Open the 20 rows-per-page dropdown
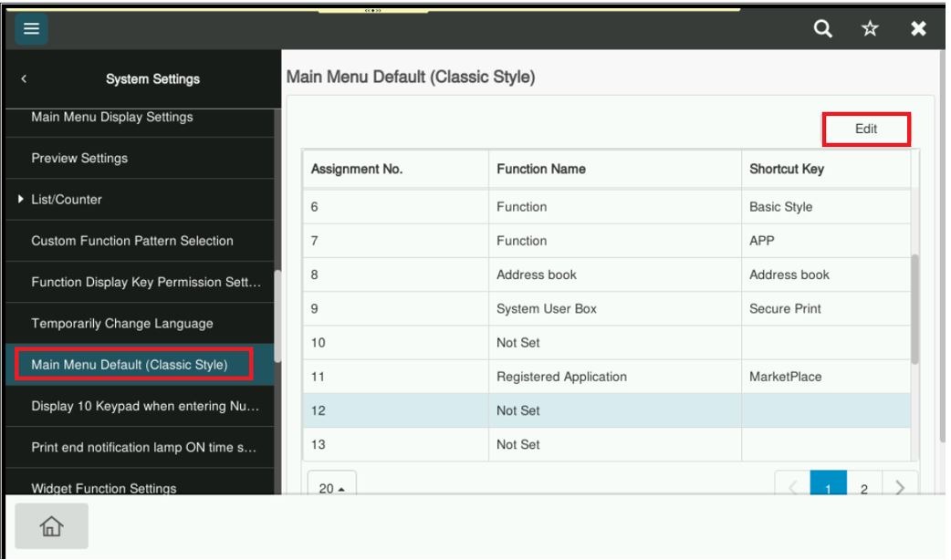The width and height of the screenshot is (951, 560). (331, 487)
